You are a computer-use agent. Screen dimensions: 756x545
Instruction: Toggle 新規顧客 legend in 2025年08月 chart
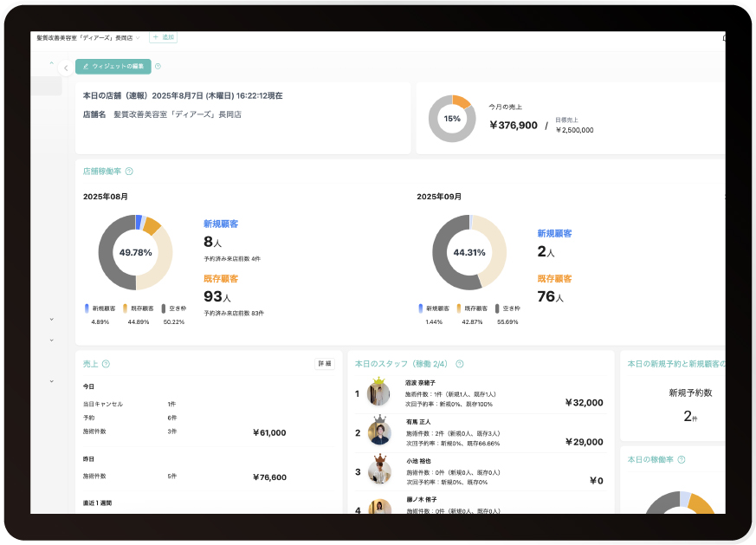(x=95, y=308)
